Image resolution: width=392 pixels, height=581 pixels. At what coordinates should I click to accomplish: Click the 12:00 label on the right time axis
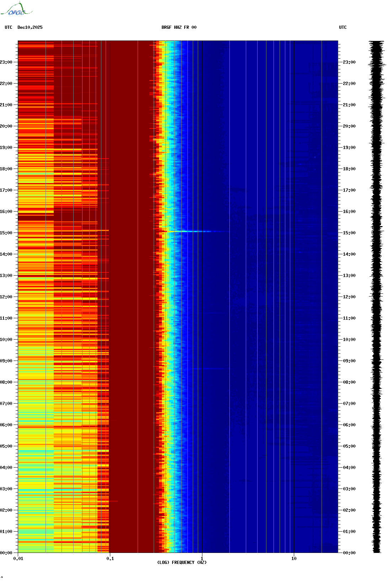tap(349, 297)
